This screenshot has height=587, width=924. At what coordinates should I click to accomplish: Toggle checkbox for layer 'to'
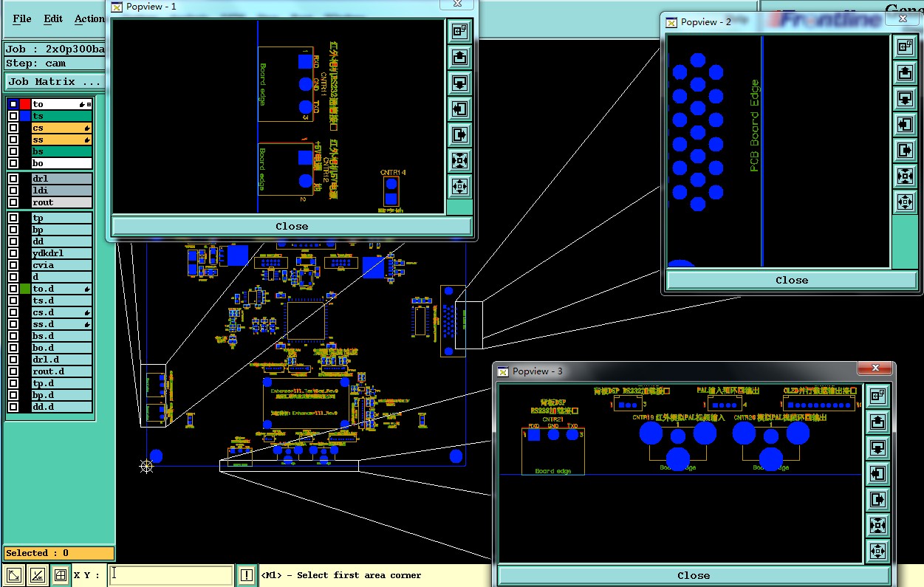[x=13, y=104]
